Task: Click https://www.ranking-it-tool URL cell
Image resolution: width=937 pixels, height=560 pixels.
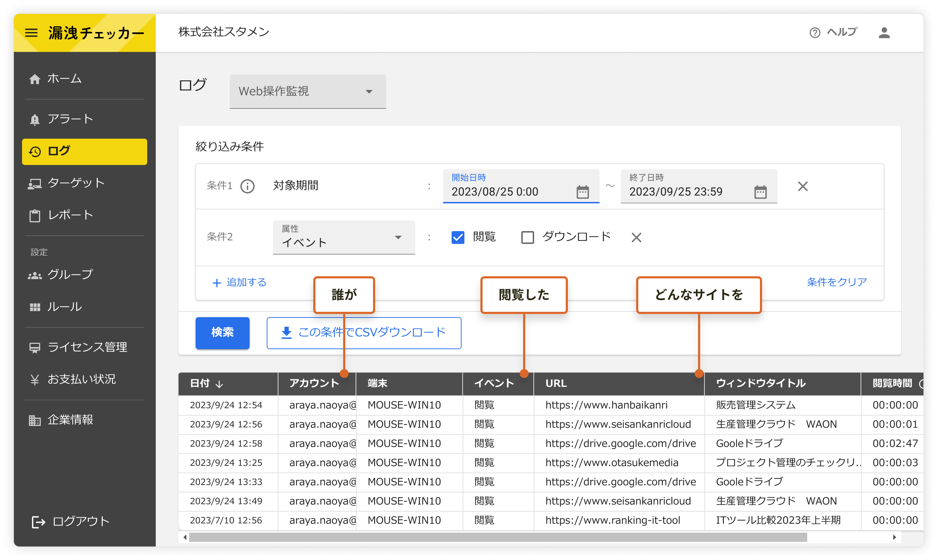Action: 619,521
